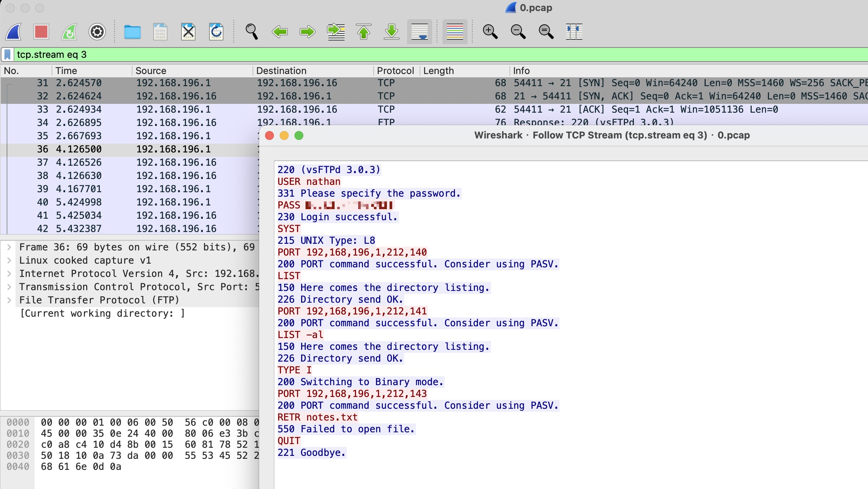Image resolution: width=868 pixels, height=489 pixels.
Task: Select packet number 39 row
Action: pos(129,189)
